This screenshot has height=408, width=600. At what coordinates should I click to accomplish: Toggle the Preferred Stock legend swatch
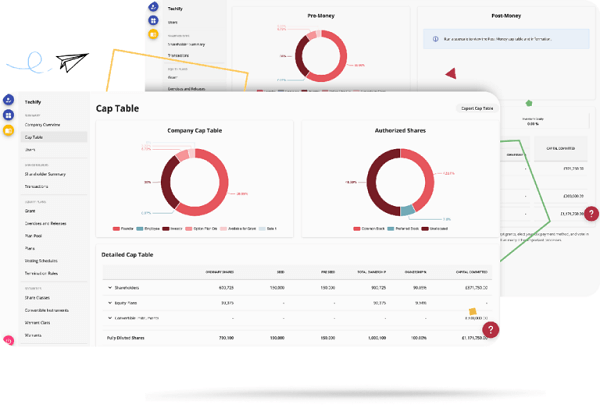391,229
